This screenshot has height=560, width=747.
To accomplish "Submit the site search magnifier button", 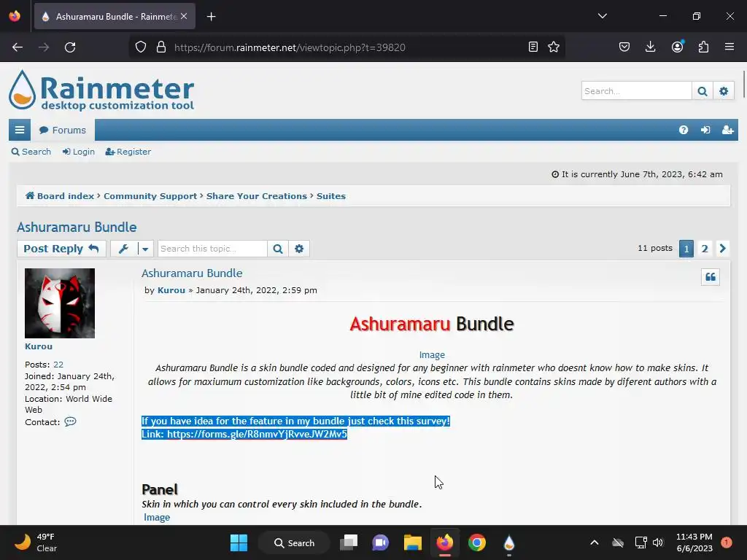I will point(703,91).
